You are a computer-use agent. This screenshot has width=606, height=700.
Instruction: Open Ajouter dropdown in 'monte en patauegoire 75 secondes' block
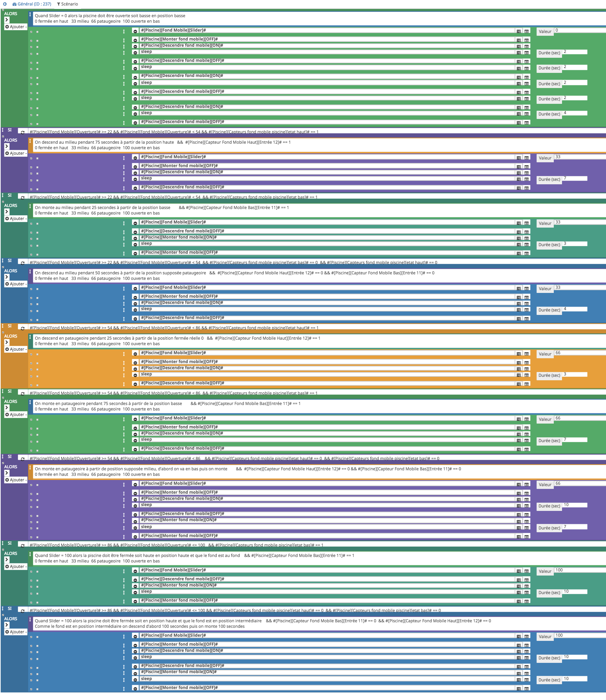tap(16, 415)
